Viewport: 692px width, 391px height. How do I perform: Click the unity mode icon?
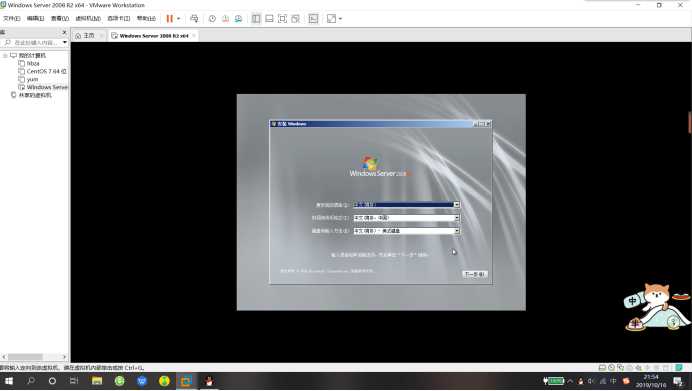[296, 19]
